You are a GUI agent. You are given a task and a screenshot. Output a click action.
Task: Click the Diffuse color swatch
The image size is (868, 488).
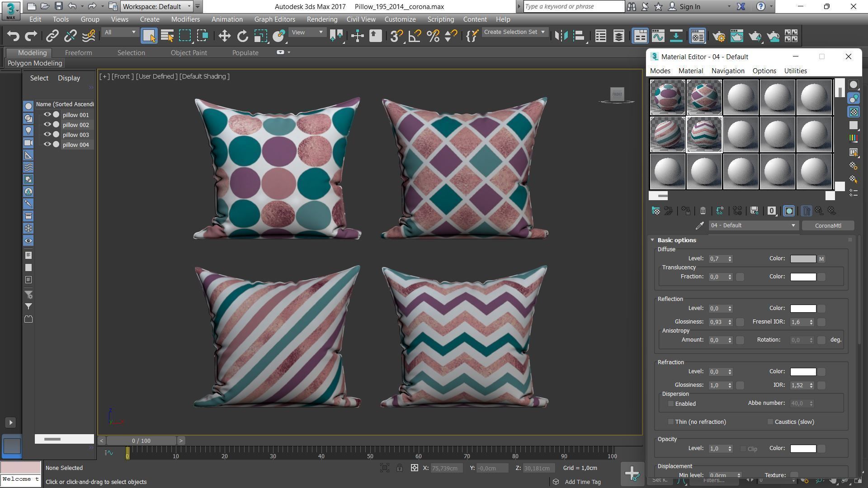coord(803,259)
